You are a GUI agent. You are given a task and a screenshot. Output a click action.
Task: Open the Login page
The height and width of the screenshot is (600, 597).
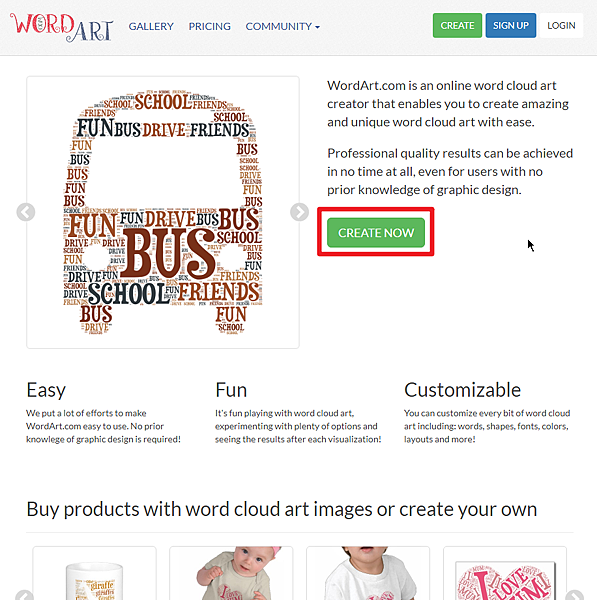tap(561, 26)
